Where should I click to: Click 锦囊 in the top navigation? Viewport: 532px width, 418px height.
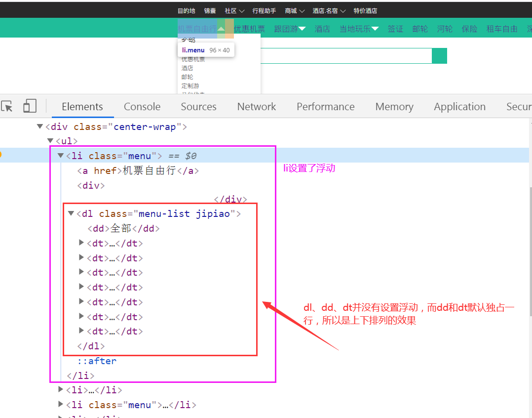(210, 11)
